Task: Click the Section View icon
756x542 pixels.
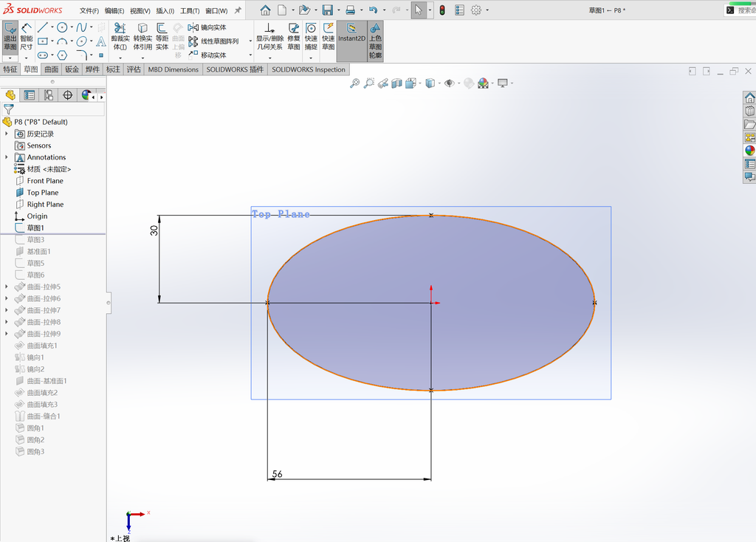Action: [x=396, y=83]
